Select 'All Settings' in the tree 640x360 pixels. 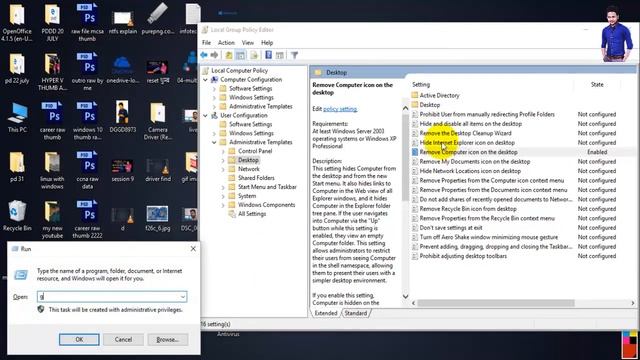pyautogui.click(x=252, y=214)
